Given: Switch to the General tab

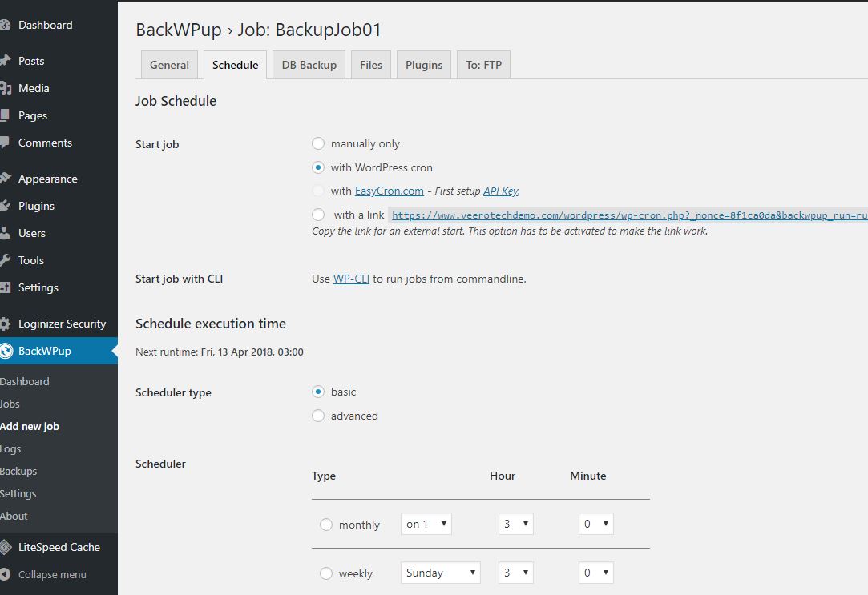Looking at the screenshot, I should 169,65.
